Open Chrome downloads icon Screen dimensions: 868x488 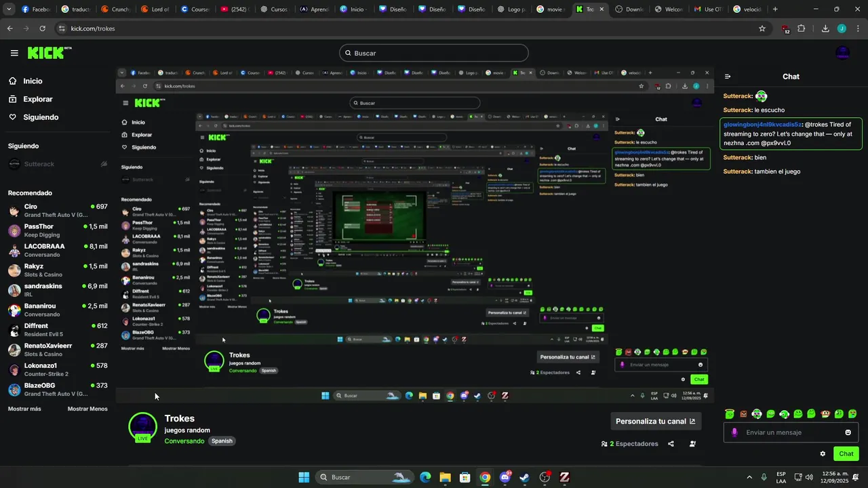click(x=825, y=28)
